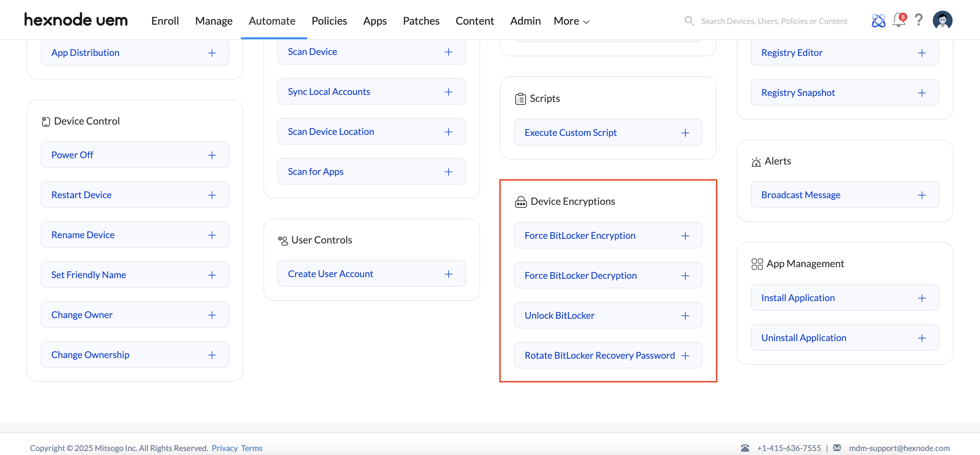Open the Privacy link in footer
Screen dimensions: 980x455
pos(224,448)
